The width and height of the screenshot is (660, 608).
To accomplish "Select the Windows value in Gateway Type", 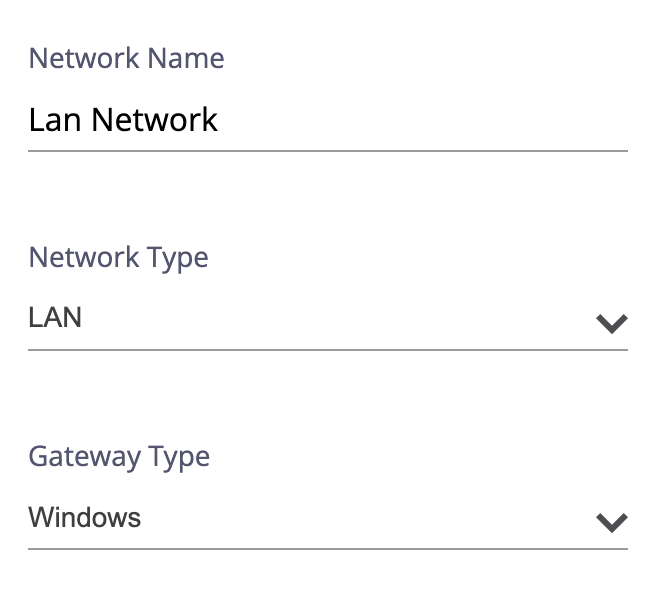I will 85,518.
